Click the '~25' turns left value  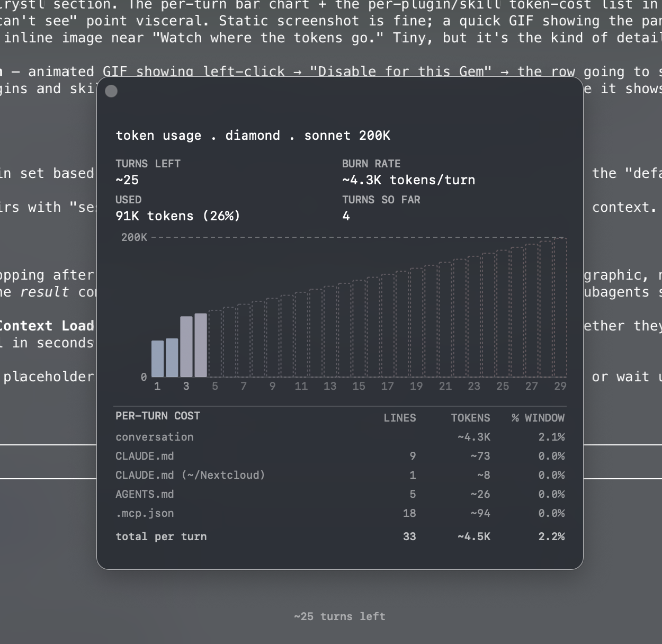pyautogui.click(x=127, y=180)
